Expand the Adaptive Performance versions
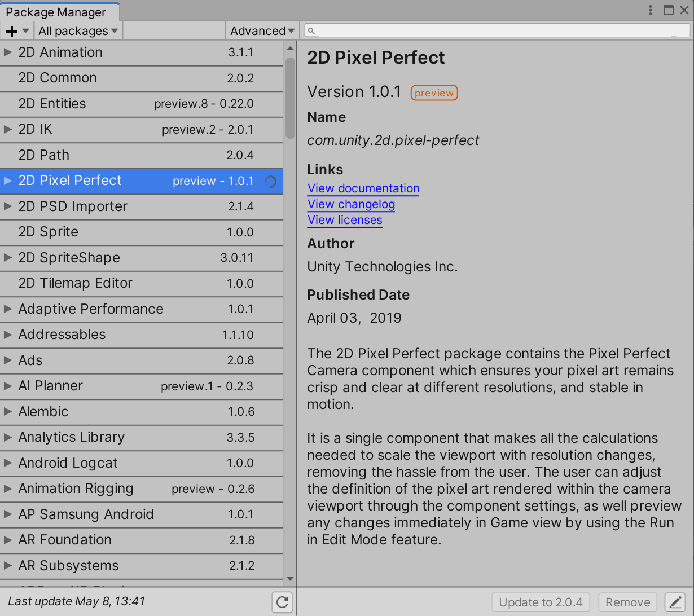This screenshot has width=694, height=616. coord(8,309)
